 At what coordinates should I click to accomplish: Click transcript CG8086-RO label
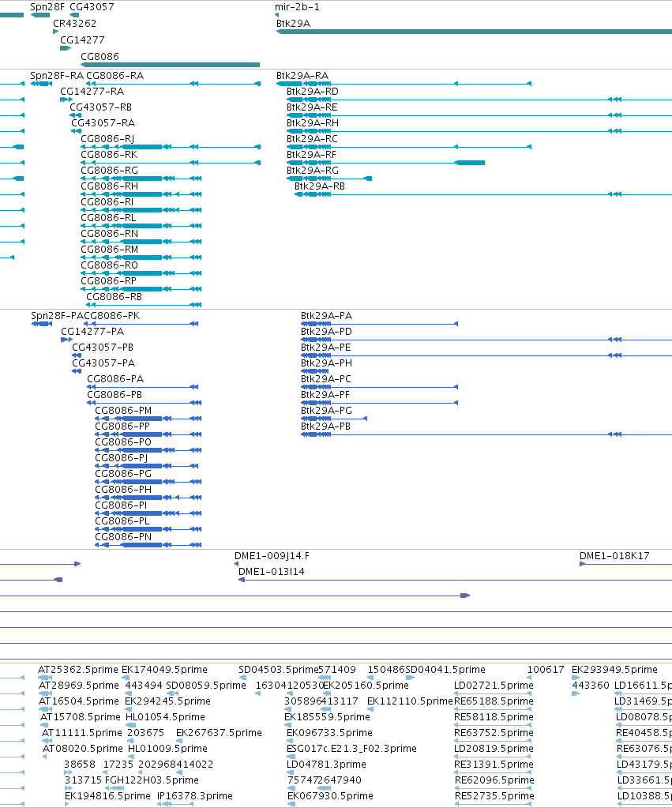click(x=109, y=265)
